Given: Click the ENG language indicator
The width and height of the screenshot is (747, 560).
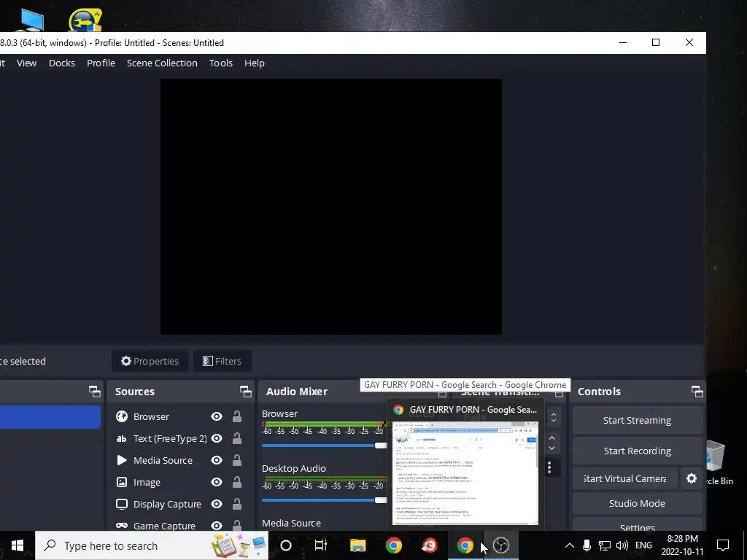Looking at the screenshot, I should pyautogui.click(x=643, y=545).
